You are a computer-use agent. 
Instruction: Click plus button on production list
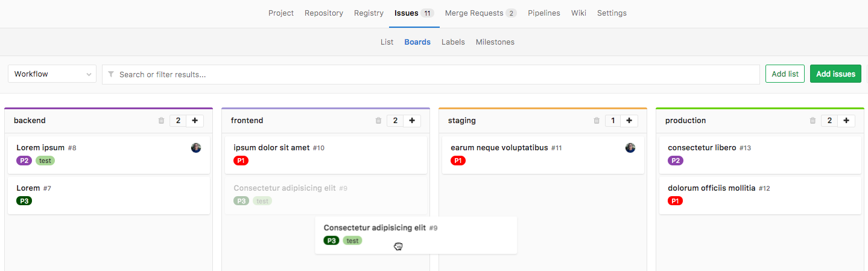click(x=846, y=121)
